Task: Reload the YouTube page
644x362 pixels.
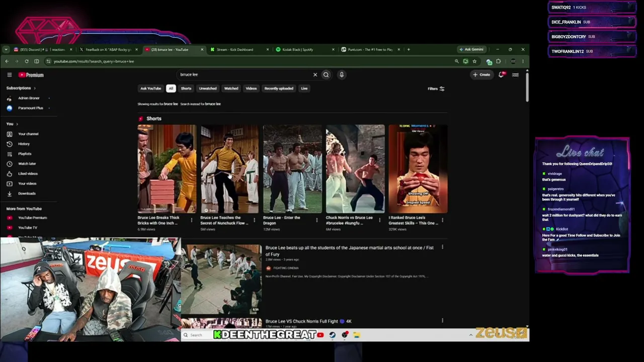Action: 27,61
